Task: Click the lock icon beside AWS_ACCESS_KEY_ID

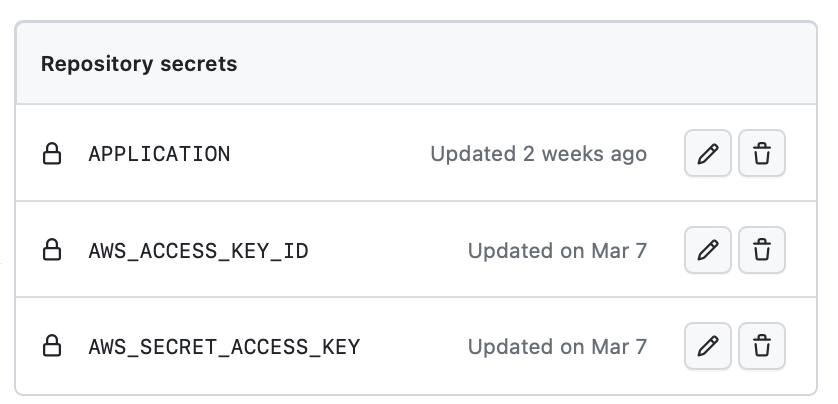Action: [x=52, y=250]
